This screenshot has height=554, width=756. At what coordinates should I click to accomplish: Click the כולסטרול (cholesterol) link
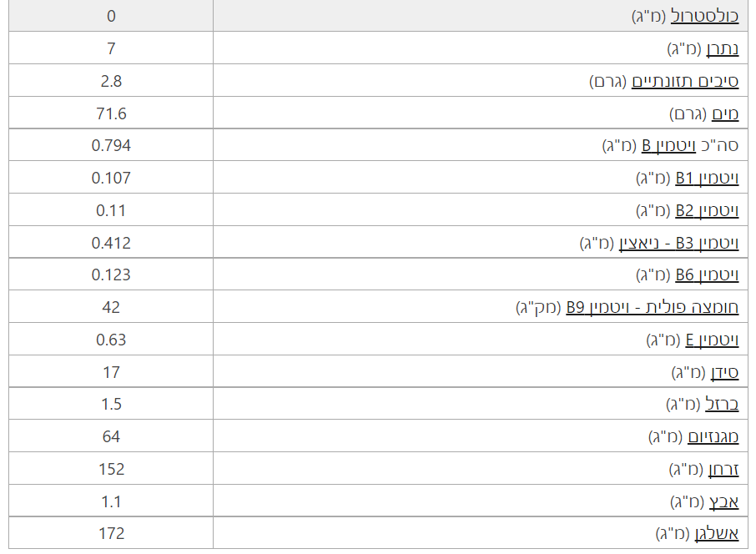[705, 17]
